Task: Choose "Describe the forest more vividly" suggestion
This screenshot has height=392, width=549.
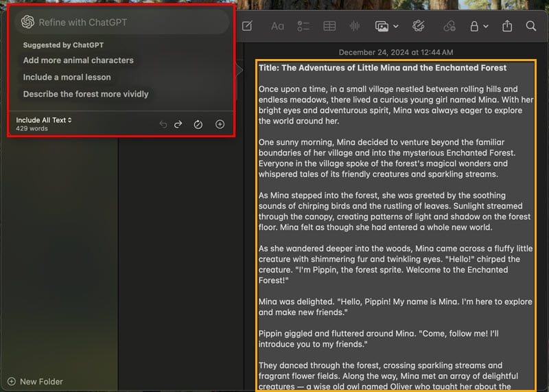Action: [86, 94]
